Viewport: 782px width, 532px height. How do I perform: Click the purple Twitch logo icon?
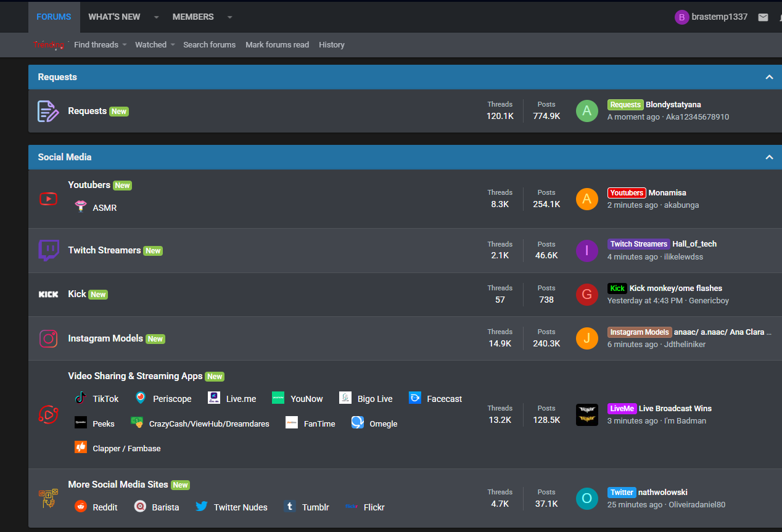click(x=48, y=250)
